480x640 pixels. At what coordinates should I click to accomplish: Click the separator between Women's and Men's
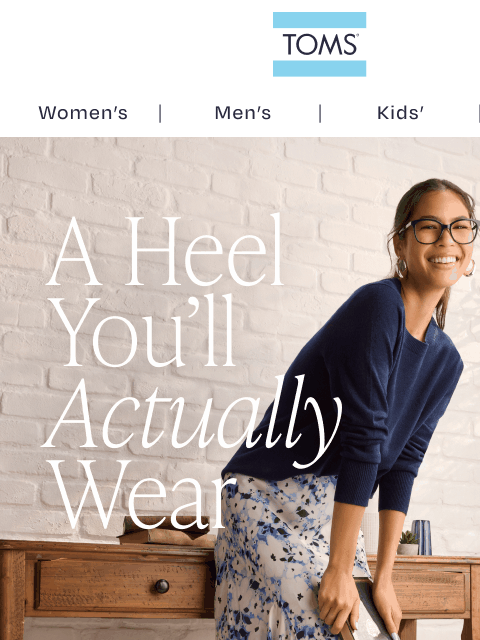click(160, 113)
